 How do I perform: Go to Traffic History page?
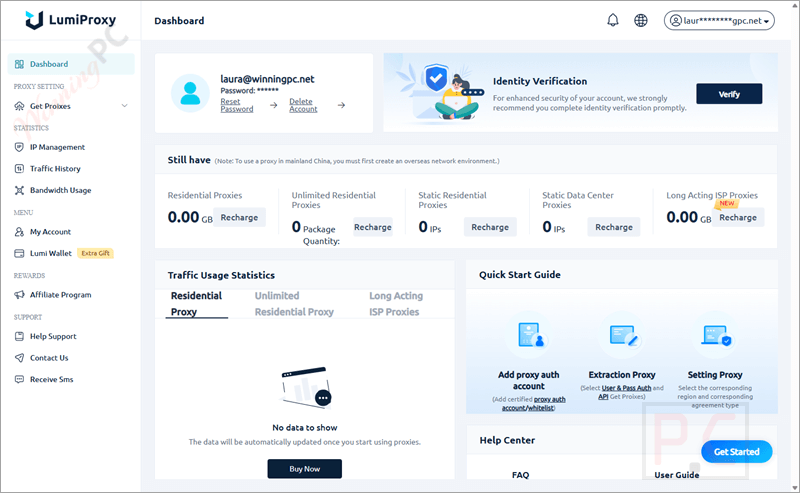pyautogui.click(x=55, y=168)
